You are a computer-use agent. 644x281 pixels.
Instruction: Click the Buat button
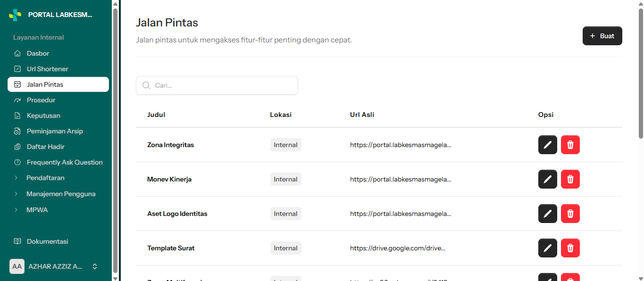(x=602, y=36)
